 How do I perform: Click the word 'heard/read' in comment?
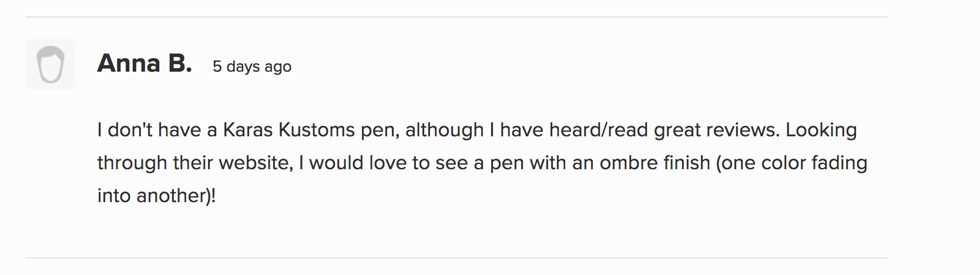[599, 130]
